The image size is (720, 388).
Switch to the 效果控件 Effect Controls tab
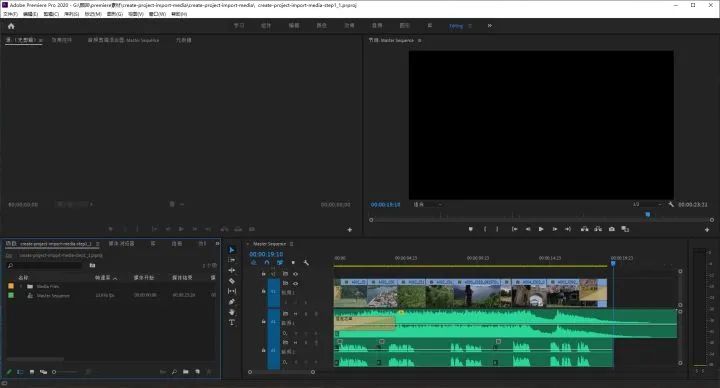click(x=62, y=40)
